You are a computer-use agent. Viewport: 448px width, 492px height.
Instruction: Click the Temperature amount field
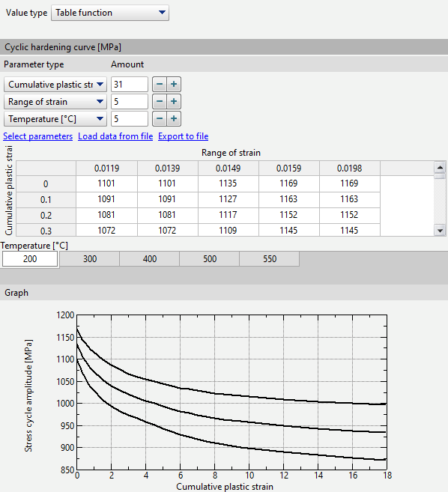click(130, 119)
